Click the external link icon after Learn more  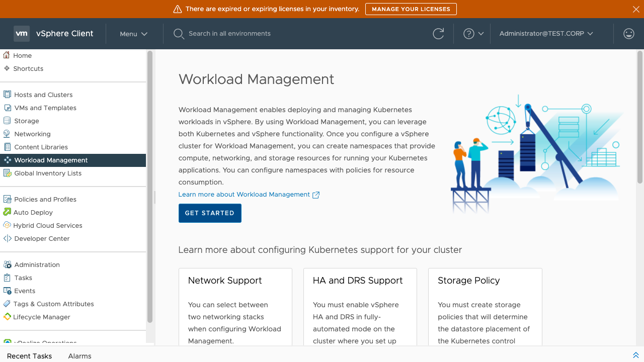[316, 195]
